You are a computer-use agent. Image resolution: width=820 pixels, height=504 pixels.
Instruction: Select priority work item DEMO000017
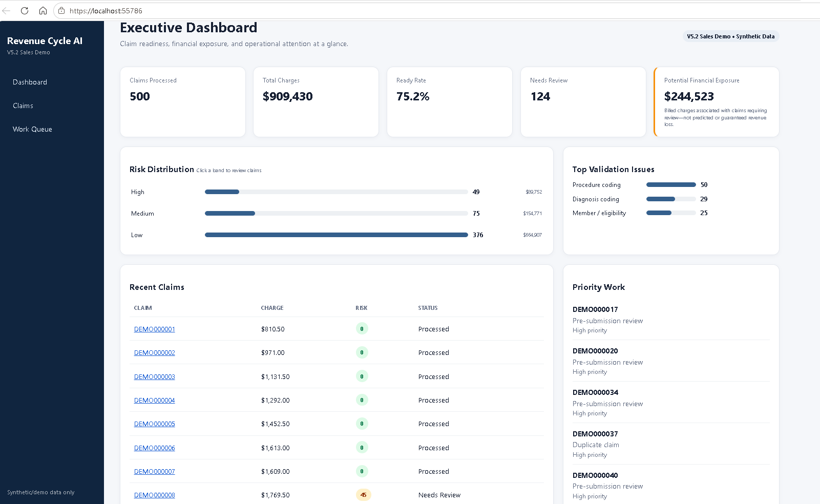[x=671, y=320]
